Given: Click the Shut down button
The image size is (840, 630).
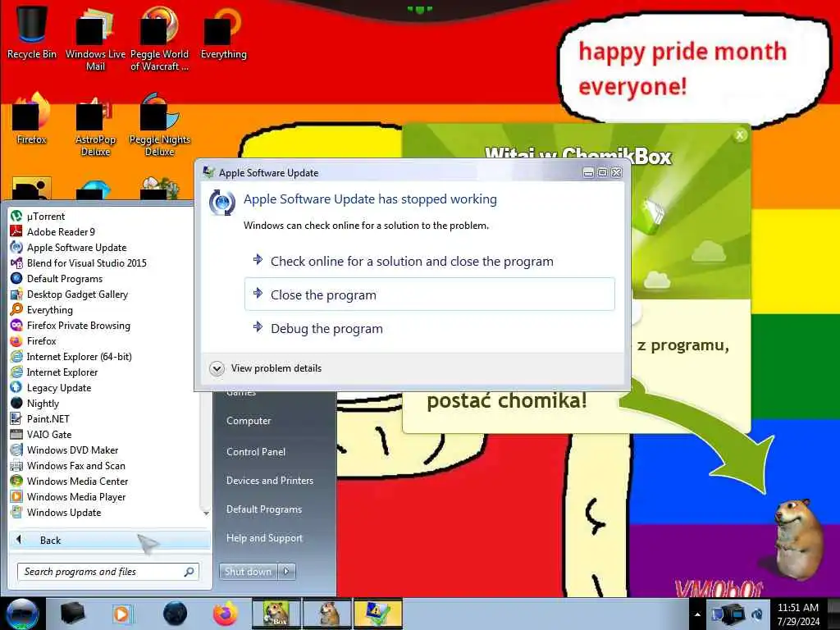Looking at the screenshot, I should tap(248, 572).
